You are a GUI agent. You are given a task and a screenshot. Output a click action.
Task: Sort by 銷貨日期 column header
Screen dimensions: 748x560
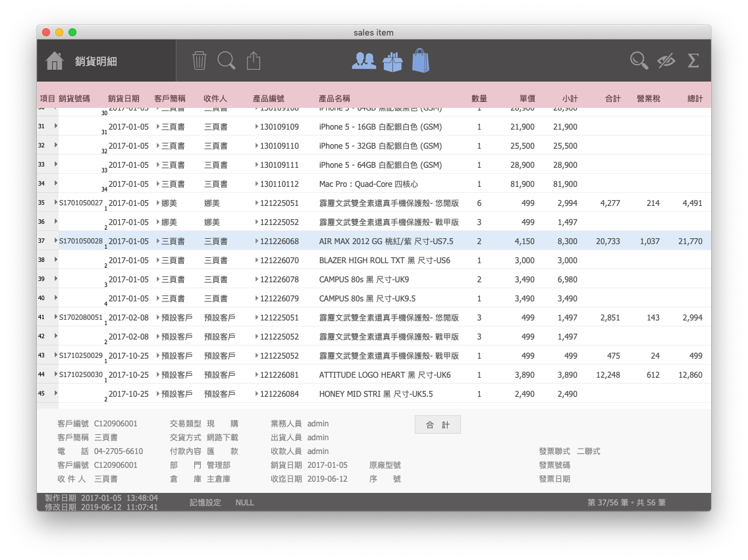point(124,99)
